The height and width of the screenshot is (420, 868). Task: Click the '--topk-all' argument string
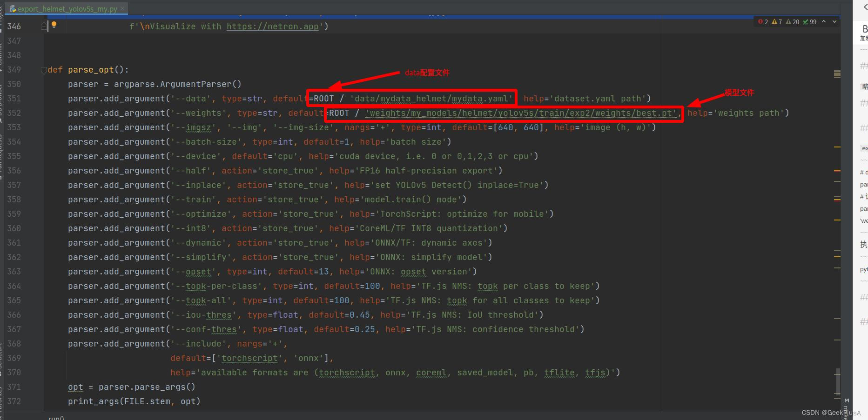[x=201, y=300]
